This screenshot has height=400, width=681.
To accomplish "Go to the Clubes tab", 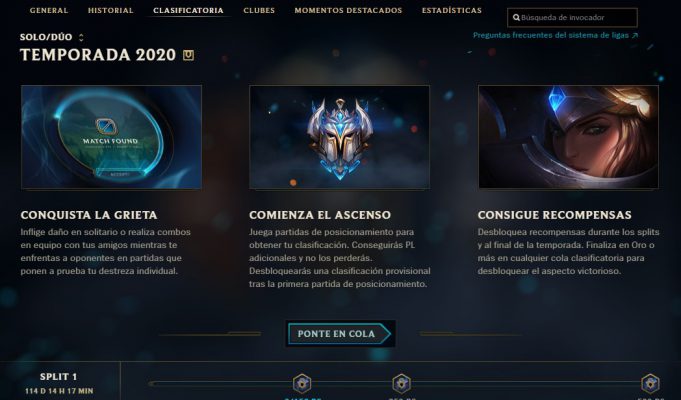I will coord(259,10).
